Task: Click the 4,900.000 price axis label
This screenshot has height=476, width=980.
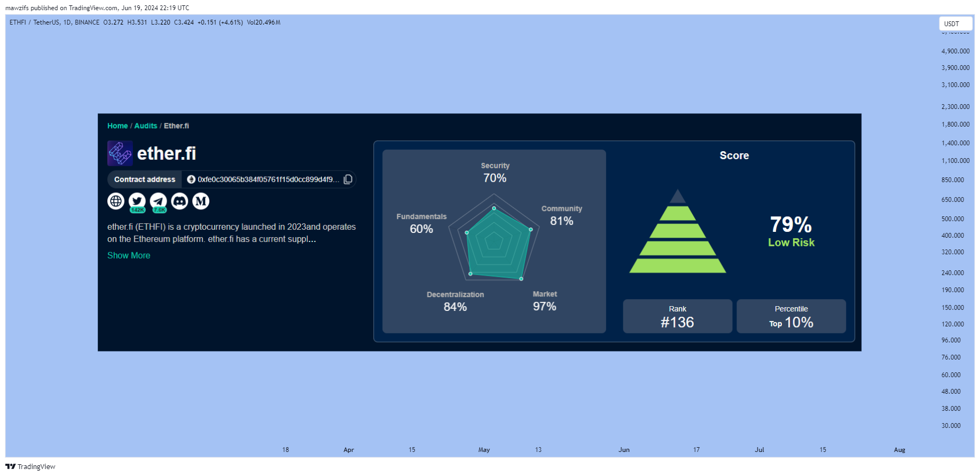Action: (x=955, y=51)
